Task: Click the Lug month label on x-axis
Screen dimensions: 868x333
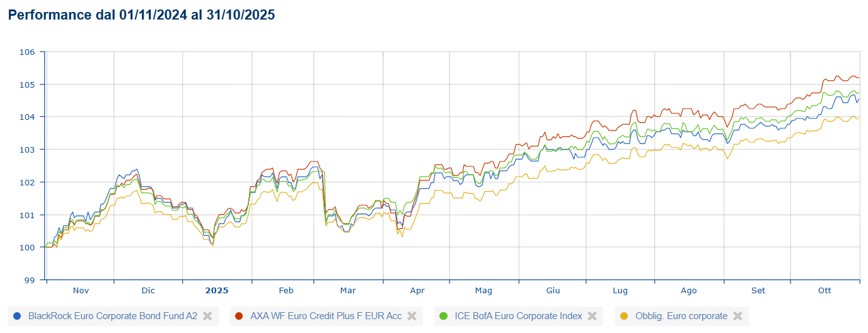Action: click(620, 291)
